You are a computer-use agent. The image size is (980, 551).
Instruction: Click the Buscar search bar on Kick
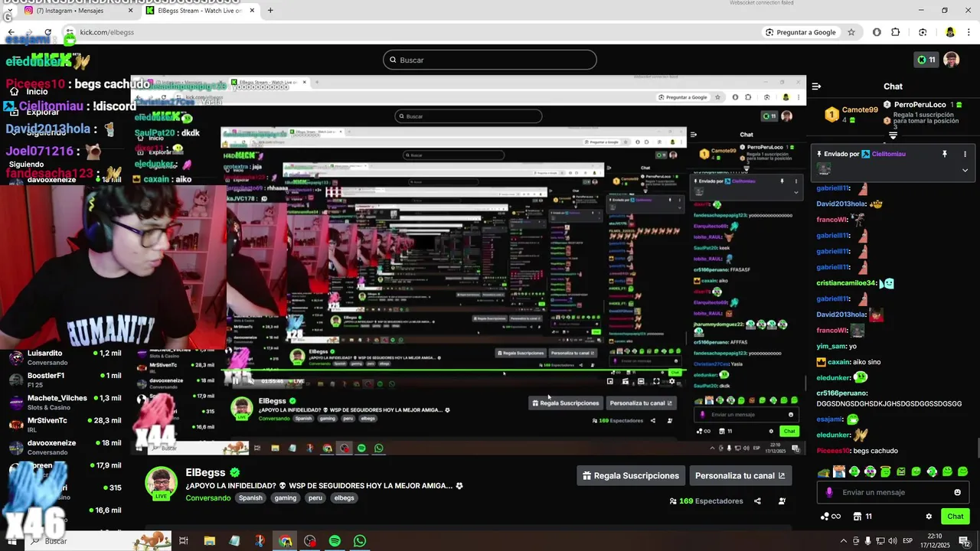point(490,60)
